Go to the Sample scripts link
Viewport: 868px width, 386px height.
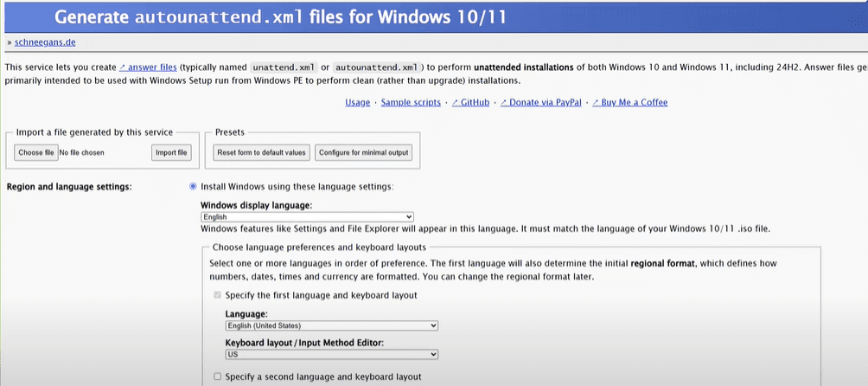point(412,103)
